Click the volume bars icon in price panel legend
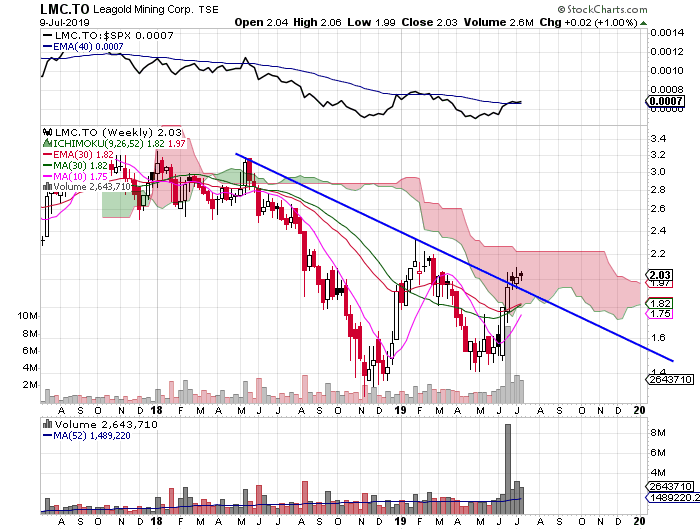 pos(47,186)
